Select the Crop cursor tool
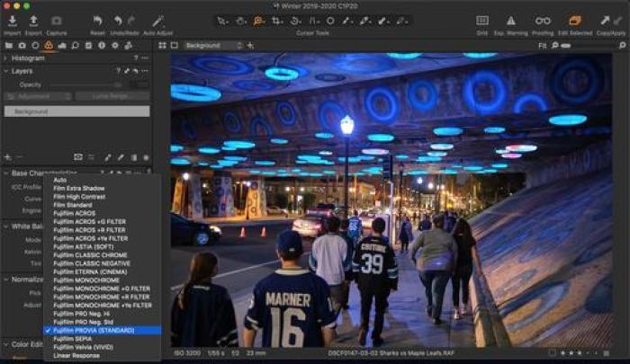Screen dimensions: 630x364 [276, 21]
